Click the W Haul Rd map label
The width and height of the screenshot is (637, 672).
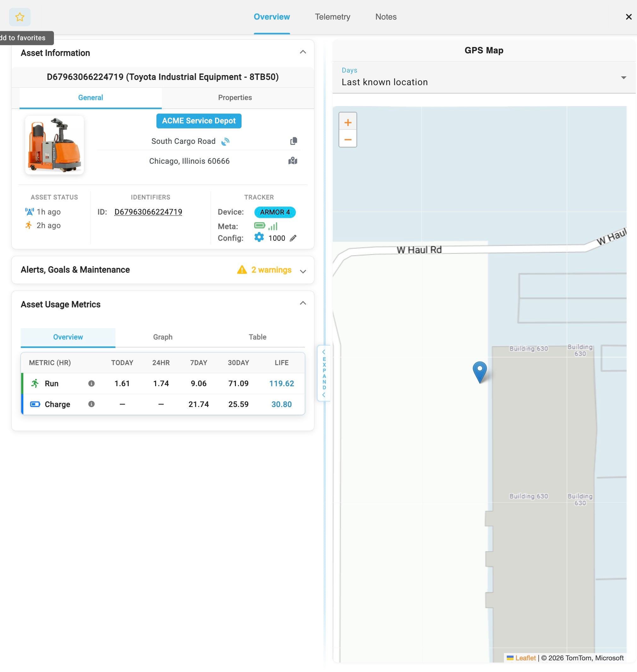pos(419,250)
